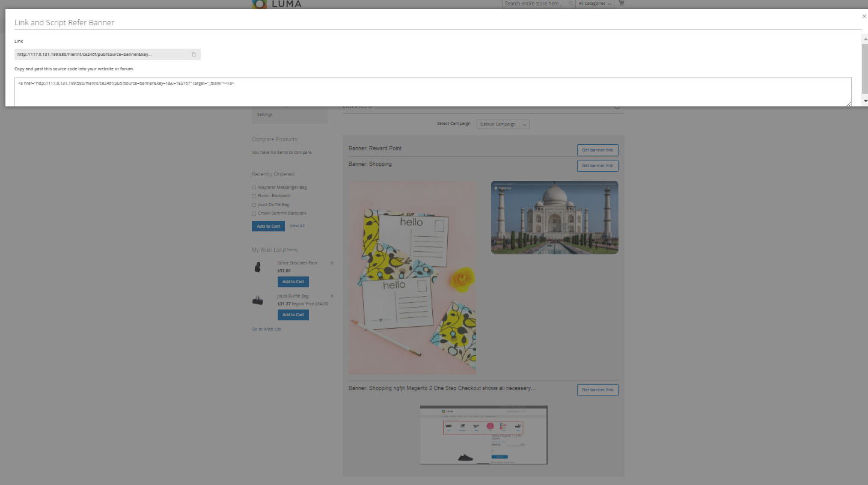Check the Wayfarer Messenger Bag checkbox
This screenshot has width=868, height=485.
254,188
